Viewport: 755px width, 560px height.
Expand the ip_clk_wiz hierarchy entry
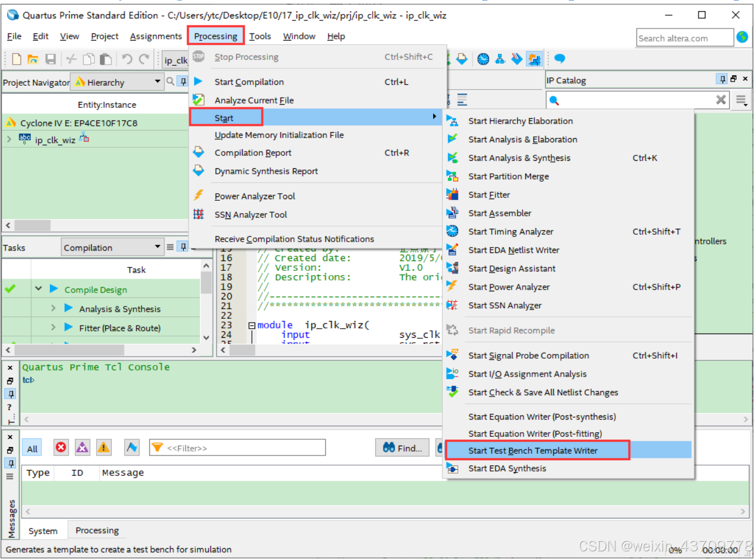point(9,139)
